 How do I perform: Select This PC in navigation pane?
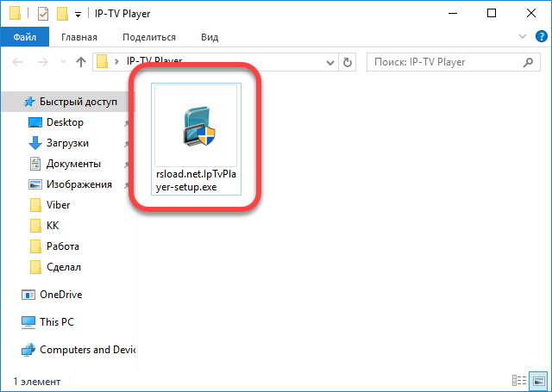coord(57,322)
